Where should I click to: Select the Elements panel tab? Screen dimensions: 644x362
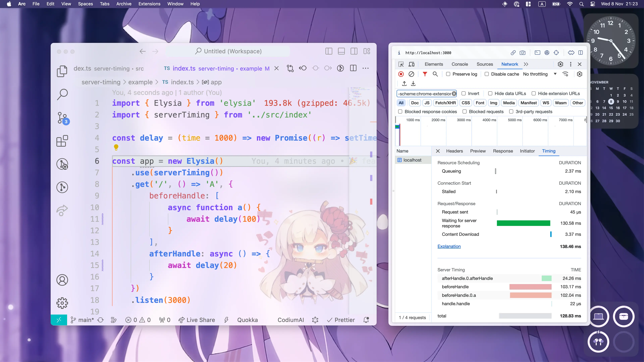[x=434, y=64]
